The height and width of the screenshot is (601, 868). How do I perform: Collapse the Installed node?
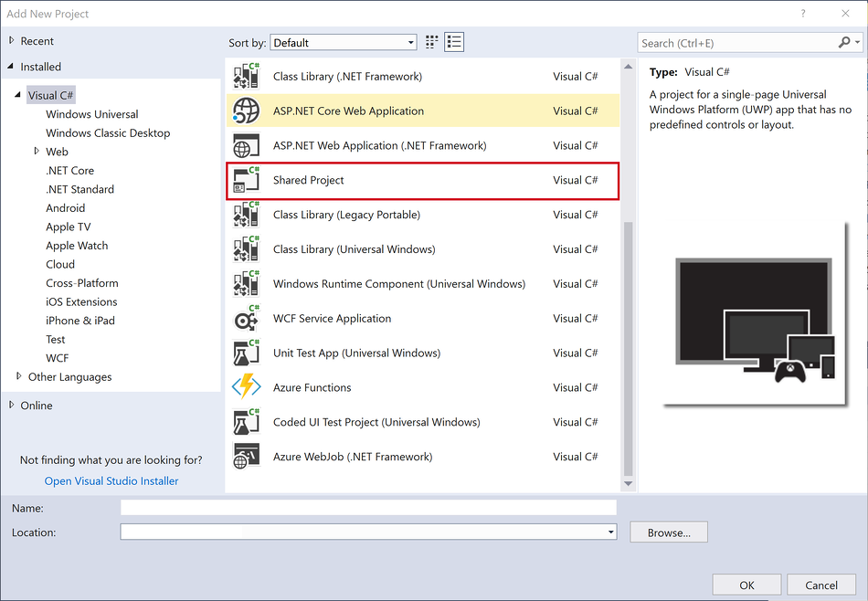click(x=11, y=67)
